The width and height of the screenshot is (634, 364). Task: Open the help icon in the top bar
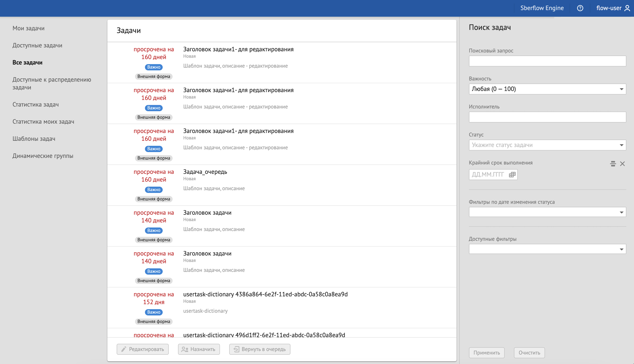(580, 8)
